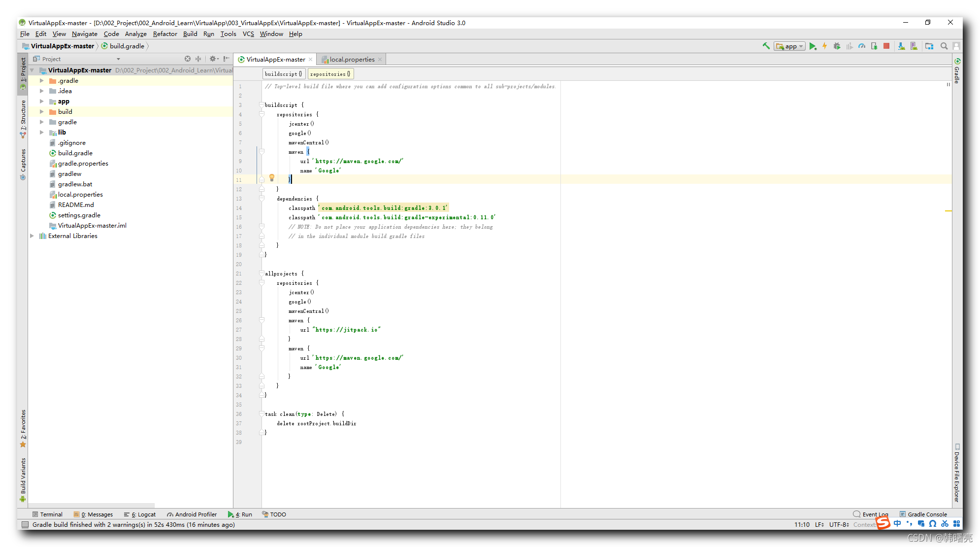The image size is (980, 547).
Task: Open the 6: Logcat tool window
Action: 140,514
